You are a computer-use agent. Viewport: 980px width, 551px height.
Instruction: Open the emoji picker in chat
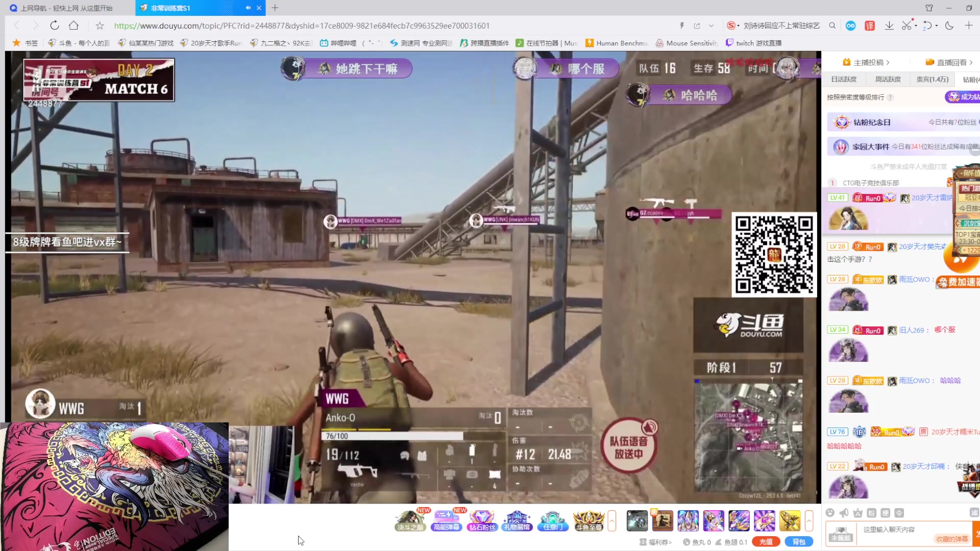click(830, 513)
